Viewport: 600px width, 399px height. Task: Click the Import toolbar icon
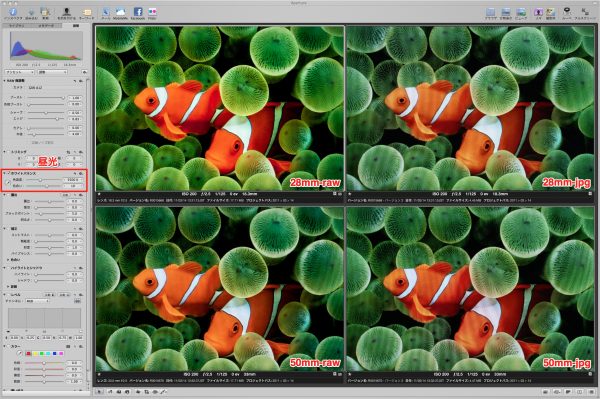coord(31,13)
